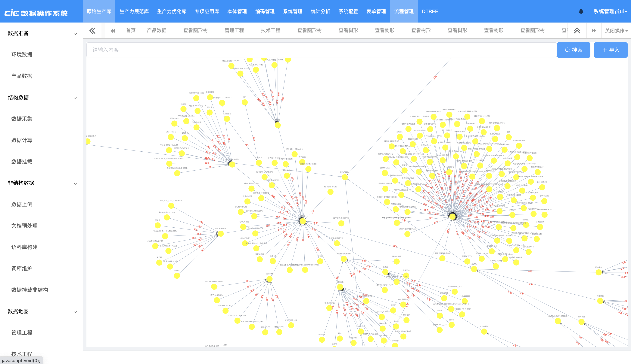The image size is (631, 364).
Task: Click the notification bell icon
Action: [581, 11]
